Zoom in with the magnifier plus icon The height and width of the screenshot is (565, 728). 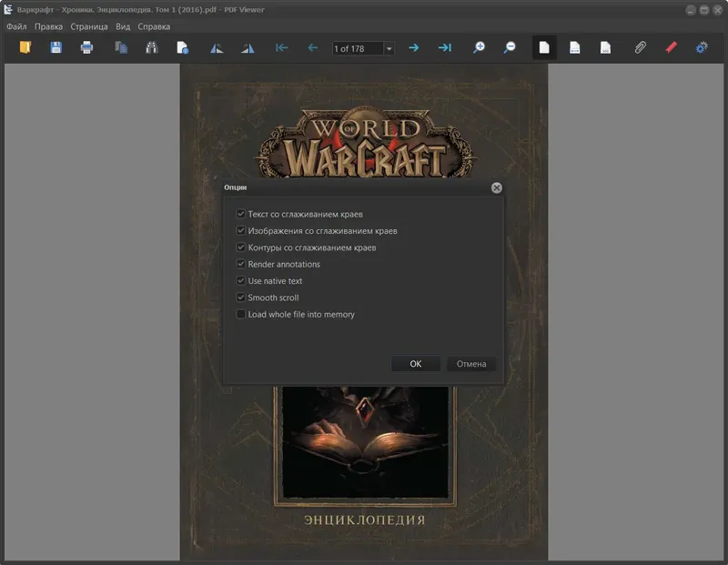[x=477, y=46]
